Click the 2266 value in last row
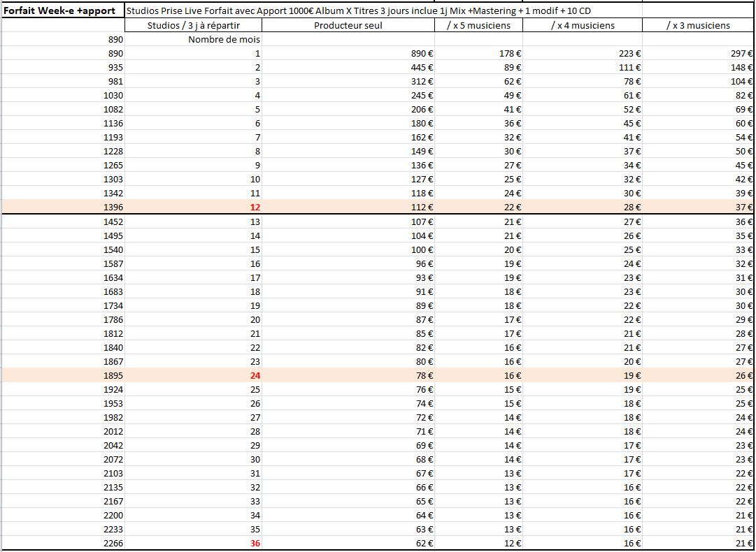Image resolution: width=756 pixels, height=552 pixels. coord(113,544)
